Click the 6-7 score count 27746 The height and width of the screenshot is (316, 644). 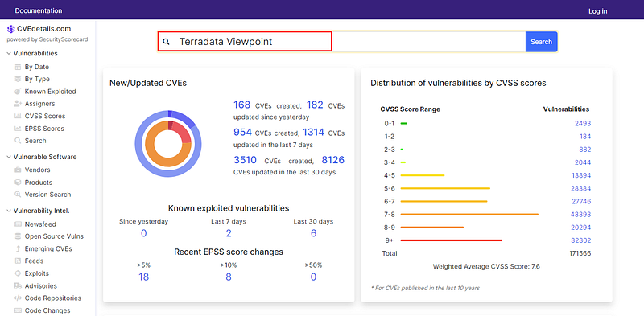point(581,202)
